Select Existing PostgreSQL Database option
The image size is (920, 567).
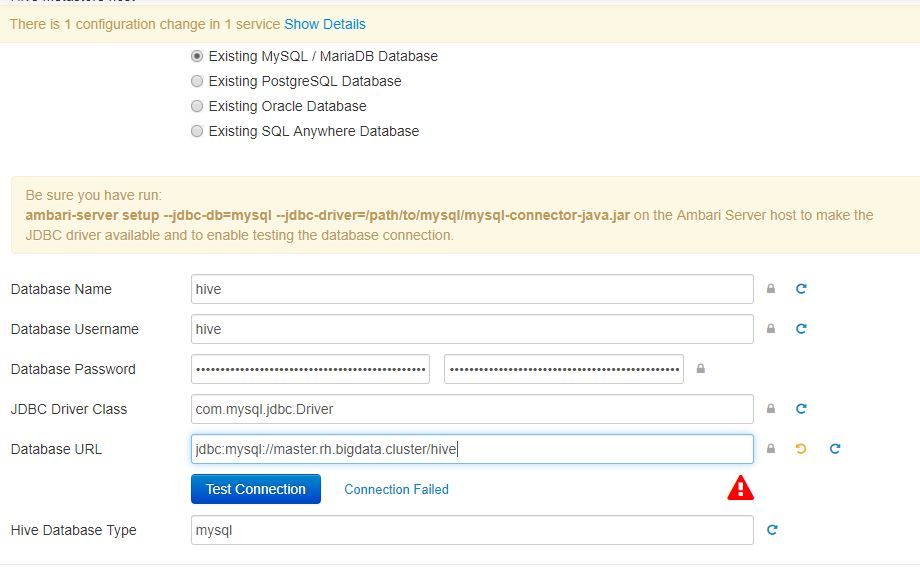(x=197, y=81)
